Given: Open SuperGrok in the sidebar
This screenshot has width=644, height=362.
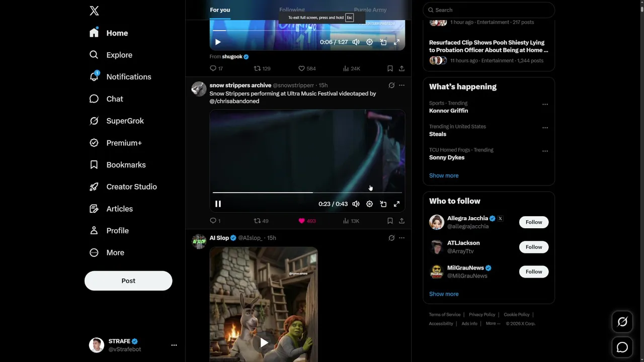Looking at the screenshot, I should tap(117, 121).
